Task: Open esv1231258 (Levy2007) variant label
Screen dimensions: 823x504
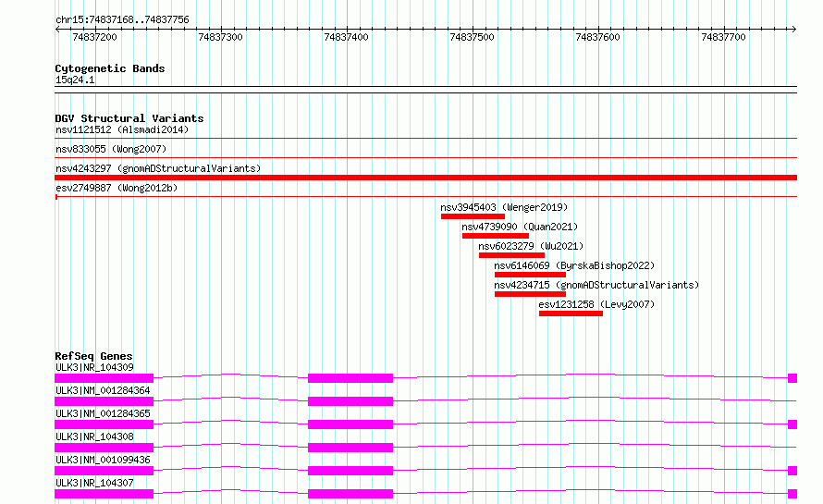Action: click(596, 304)
